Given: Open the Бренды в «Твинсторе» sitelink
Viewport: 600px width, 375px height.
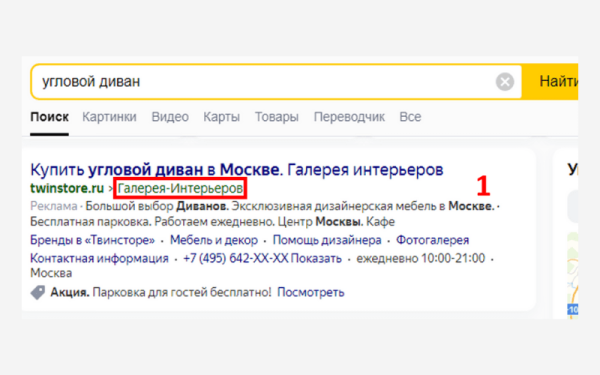Looking at the screenshot, I should [x=93, y=240].
